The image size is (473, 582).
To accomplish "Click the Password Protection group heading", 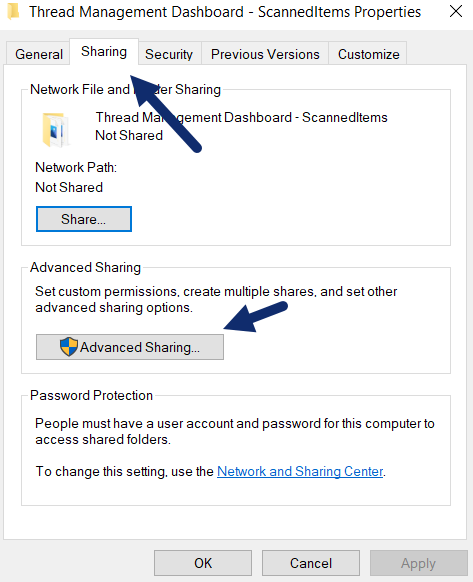I will 91,395.
